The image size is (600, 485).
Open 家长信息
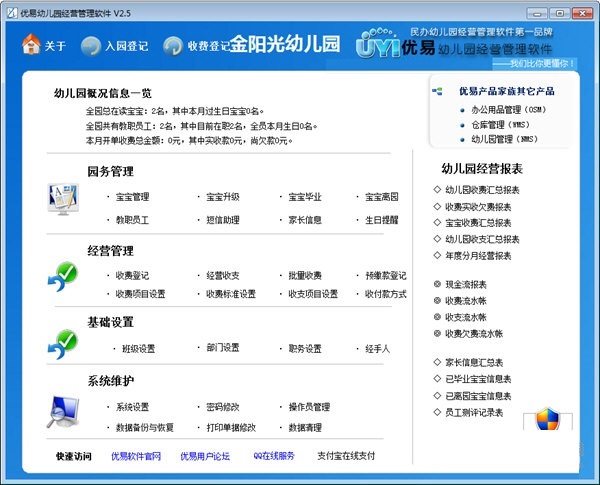coord(305,220)
